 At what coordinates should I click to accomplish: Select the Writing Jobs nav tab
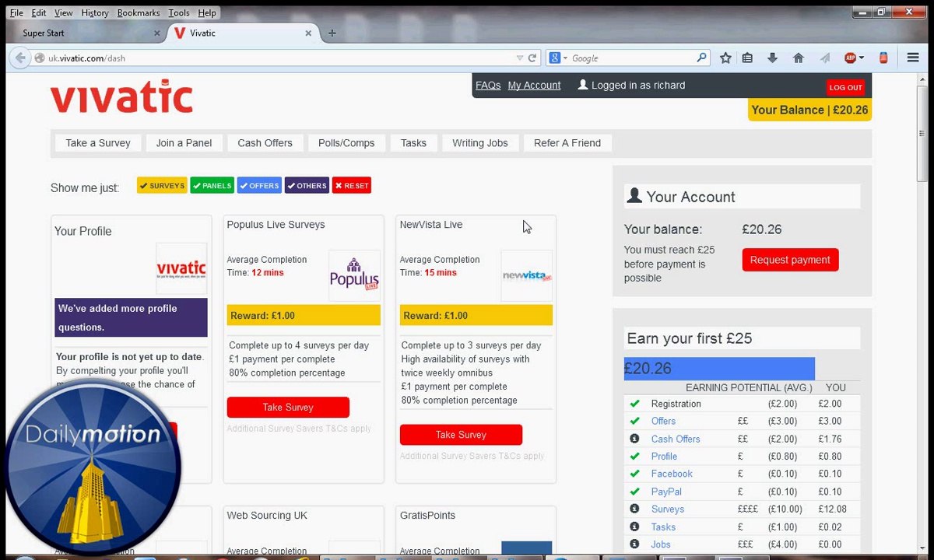click(x=480, y=143)
